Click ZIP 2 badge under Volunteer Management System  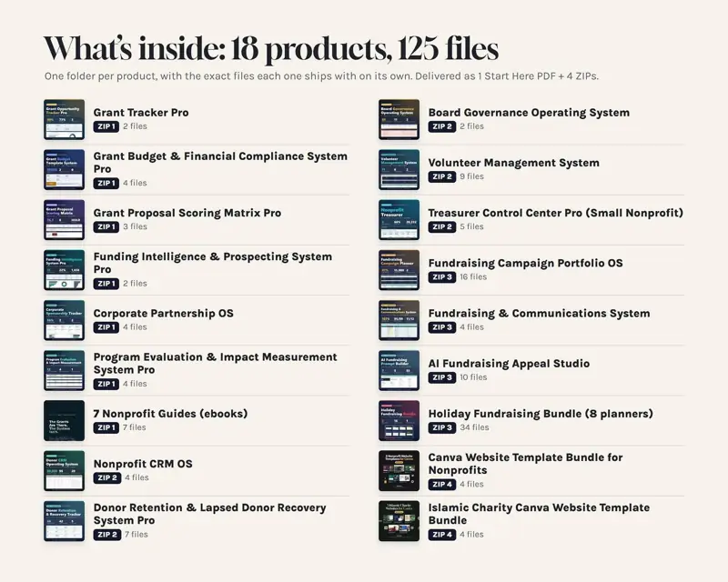pos(442,176)
